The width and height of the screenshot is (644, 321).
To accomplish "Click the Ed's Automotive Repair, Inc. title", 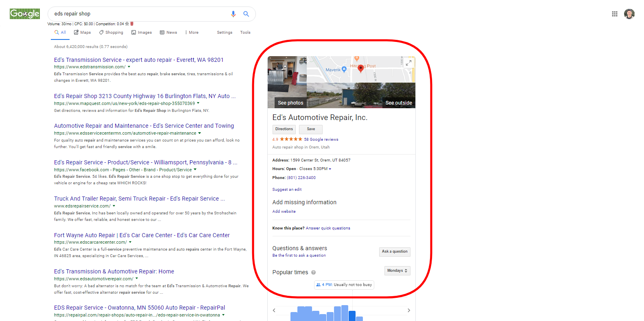I will pyautogui.click(x=320, y=118).
